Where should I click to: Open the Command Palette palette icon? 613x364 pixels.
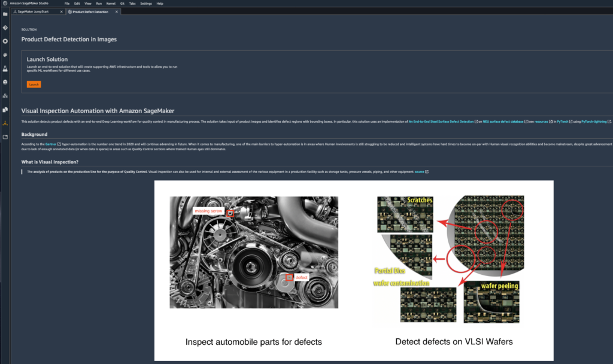point(5,54)
